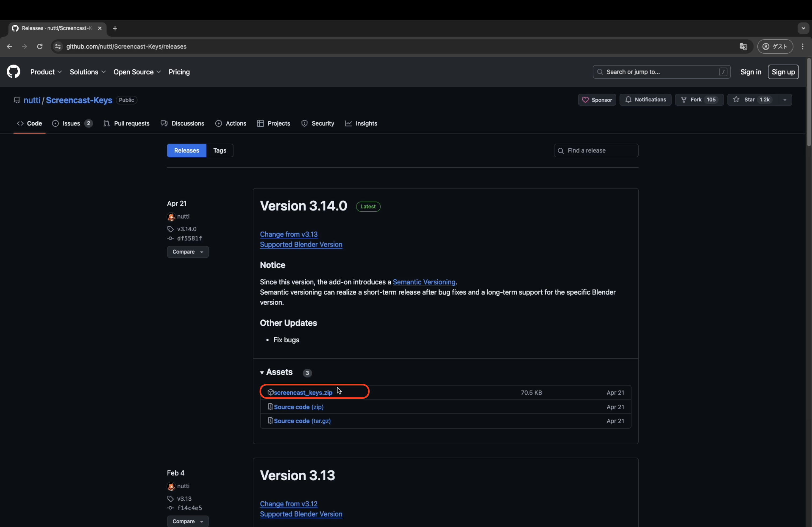Open the dropdown next to Star
This screenshot has width=812, height=527.
point(785,100)
